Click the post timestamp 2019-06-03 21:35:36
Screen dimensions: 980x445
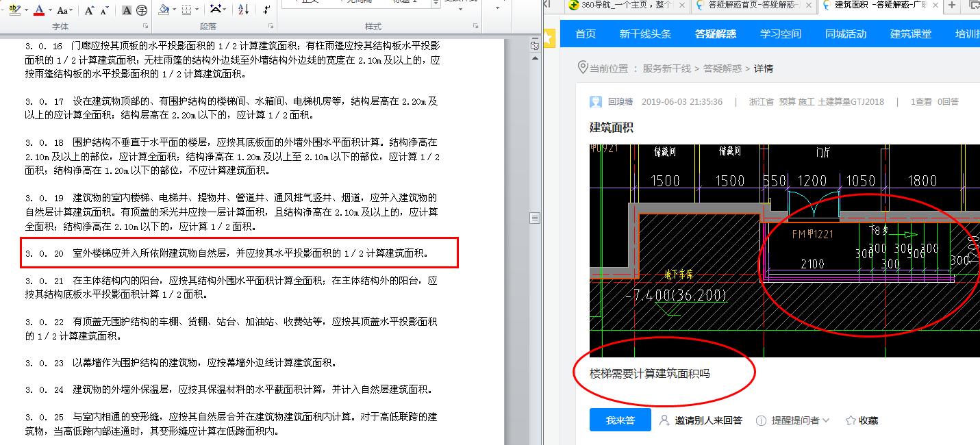coord(682,101)
